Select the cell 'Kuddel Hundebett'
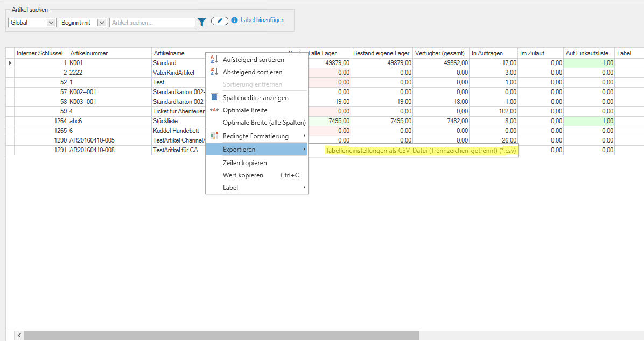644x341 pixels. (x=178, y=131)
